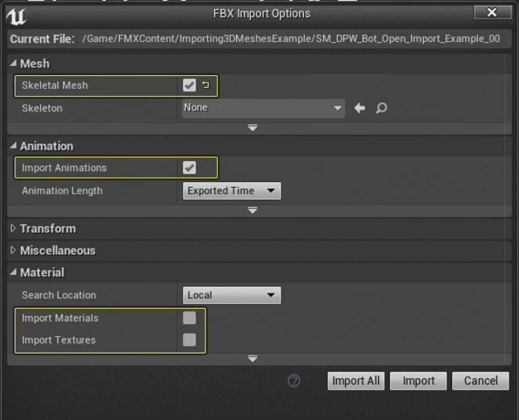519x420 pixels.
Task: Click the Skeleton label
Action: pos(42,108)
